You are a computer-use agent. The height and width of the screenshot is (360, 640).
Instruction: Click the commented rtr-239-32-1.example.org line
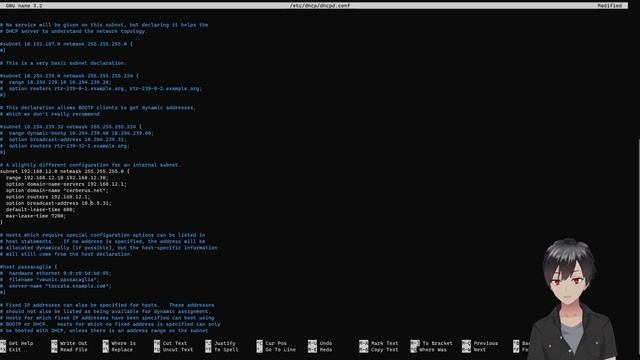click(x=64, y=146)
